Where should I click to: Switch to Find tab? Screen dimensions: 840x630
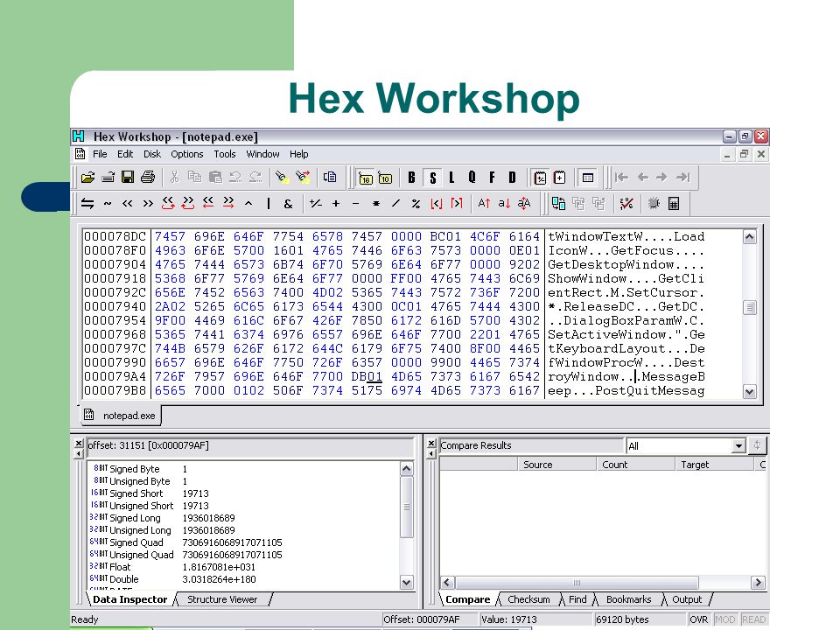577,599
